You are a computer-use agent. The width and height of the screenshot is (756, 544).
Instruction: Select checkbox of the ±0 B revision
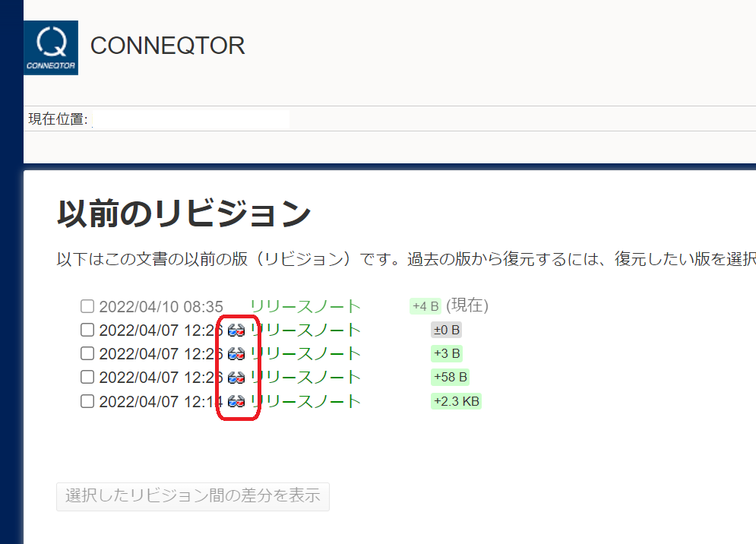pos(87,331)
